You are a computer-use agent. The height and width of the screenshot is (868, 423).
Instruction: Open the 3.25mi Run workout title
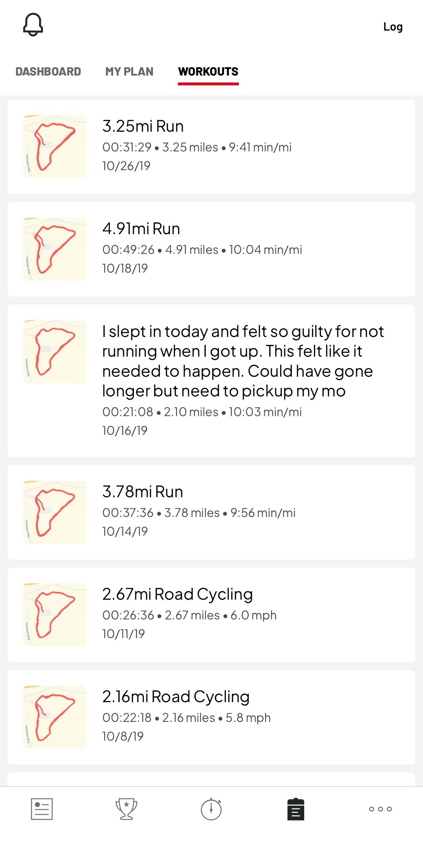click(x=143, y=126)
